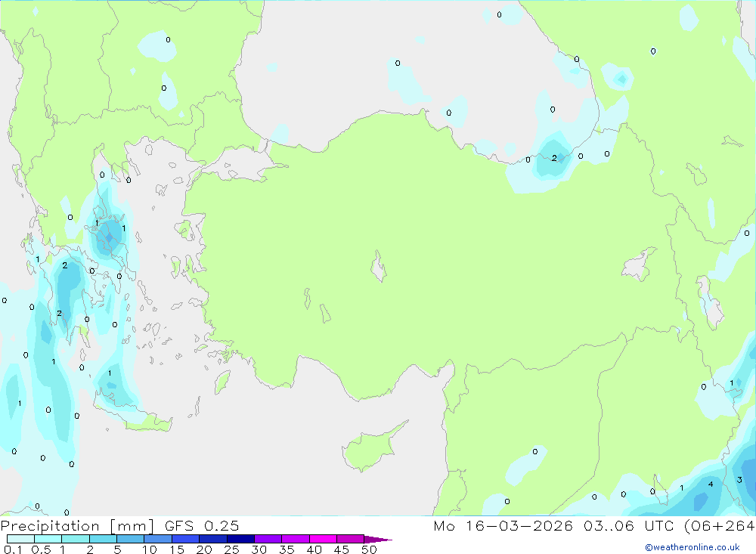Click the 20–25 mm legend color box
The height and width of the screenshot is (554, 756).
pyautogui.click(x=212, y=539)
